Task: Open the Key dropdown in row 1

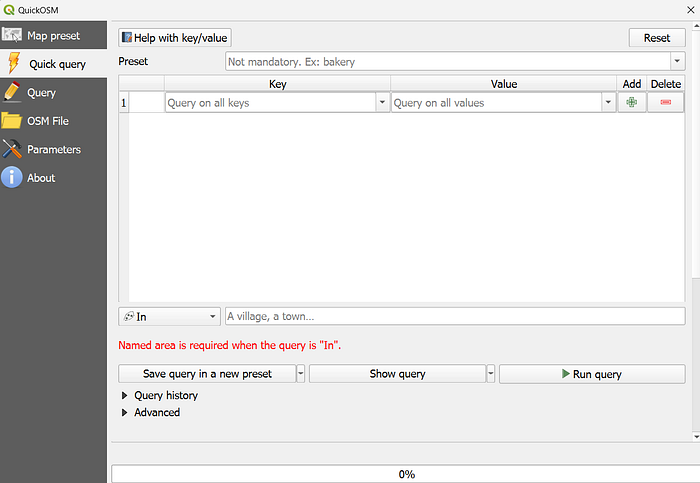Action: [382, 102]
